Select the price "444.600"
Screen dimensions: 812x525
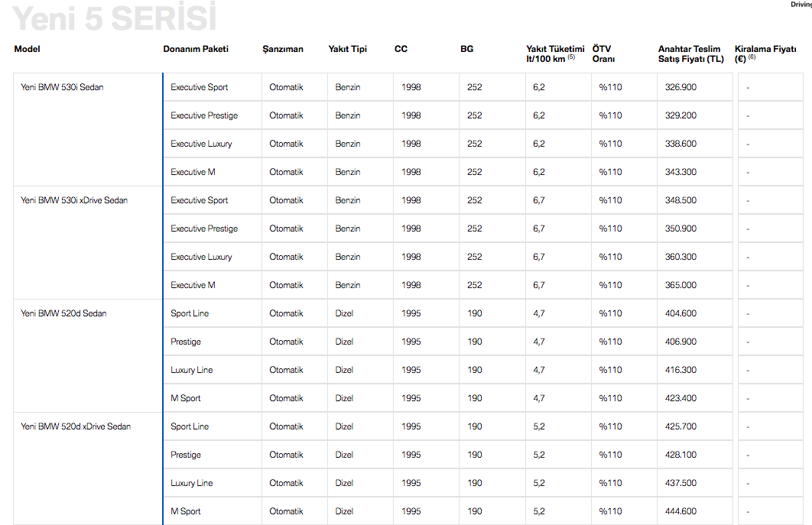[681, 511]
